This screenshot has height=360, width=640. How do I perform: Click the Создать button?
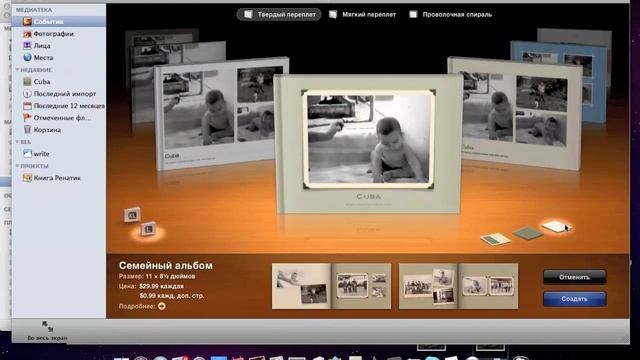coord(574,299)
